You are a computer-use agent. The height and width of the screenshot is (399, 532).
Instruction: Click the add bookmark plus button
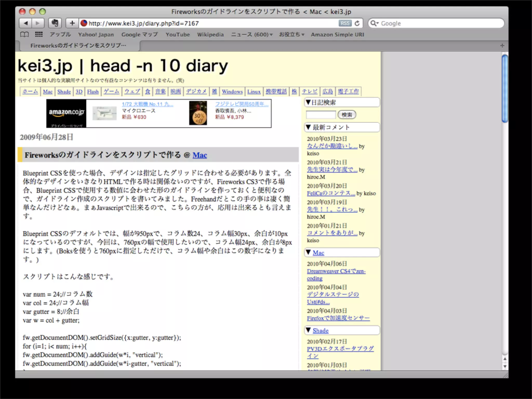click(x=72, y=23)
